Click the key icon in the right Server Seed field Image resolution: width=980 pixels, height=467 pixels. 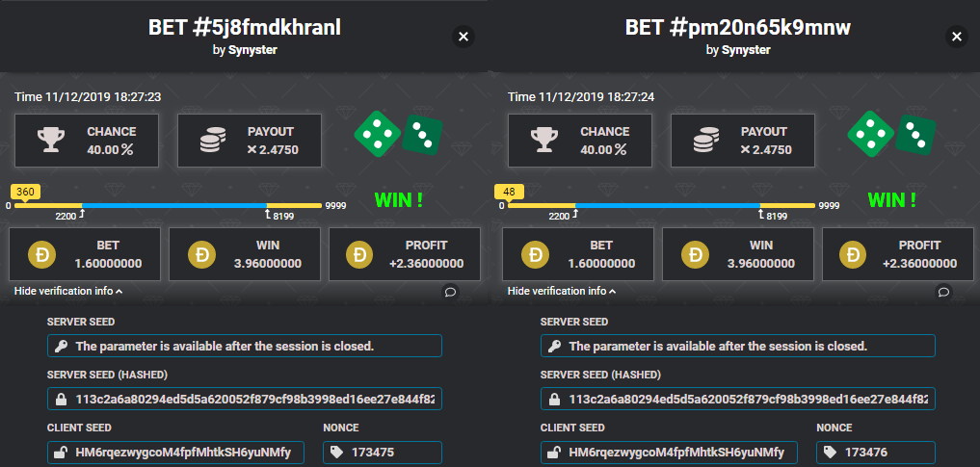pyautogui.click(x=553, y=346)
